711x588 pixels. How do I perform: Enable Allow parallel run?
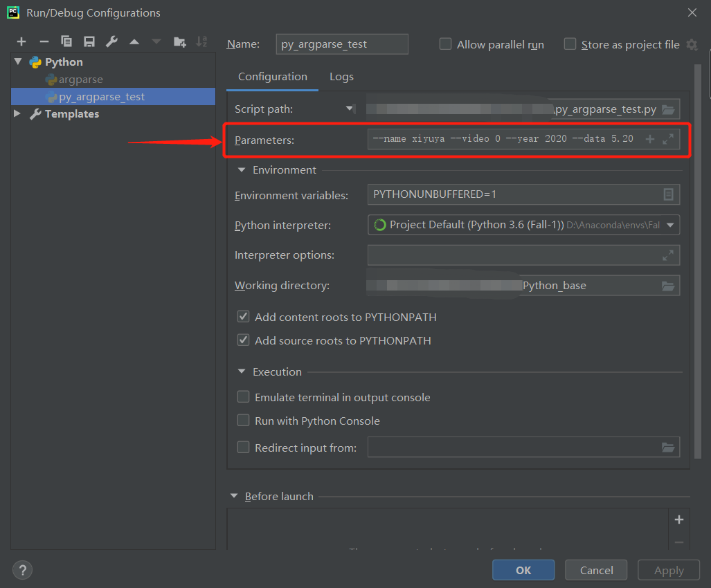(445, 44)
